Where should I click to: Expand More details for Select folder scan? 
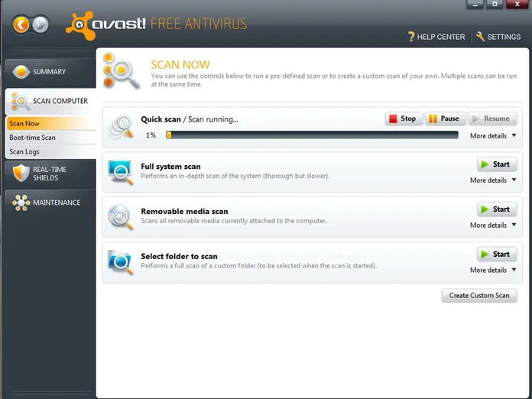click(493, 270)
